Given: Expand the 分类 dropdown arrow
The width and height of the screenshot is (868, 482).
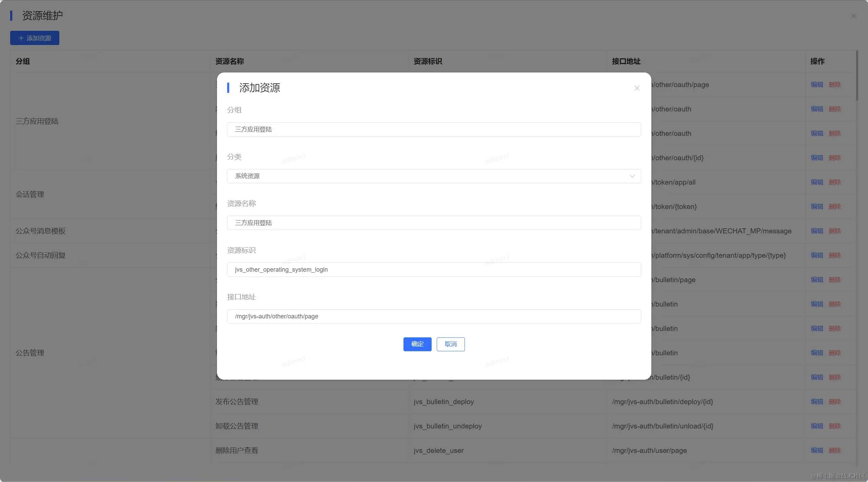Looking at the screenshot, I should click(x=632, y=176).
